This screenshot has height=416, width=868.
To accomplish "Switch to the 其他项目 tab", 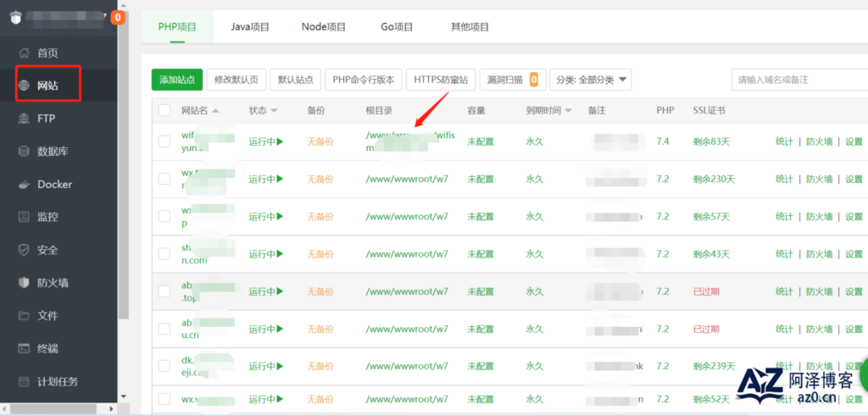I will coord(470,26).
